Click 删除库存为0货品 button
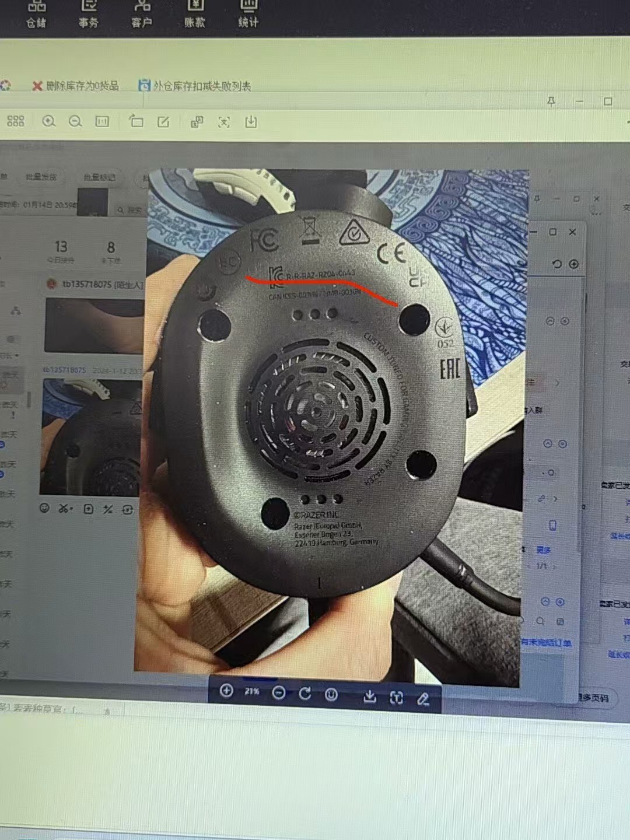 click(x=76, y=86)
